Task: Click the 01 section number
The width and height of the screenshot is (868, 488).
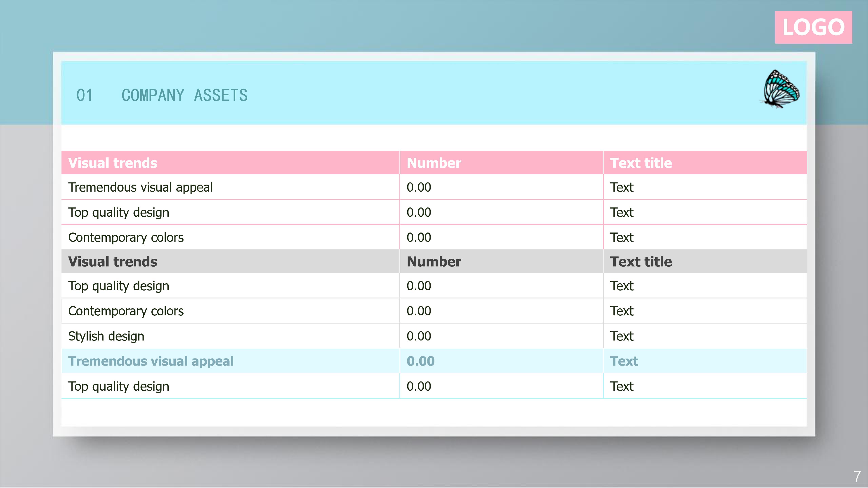Action: click(84, 95)
